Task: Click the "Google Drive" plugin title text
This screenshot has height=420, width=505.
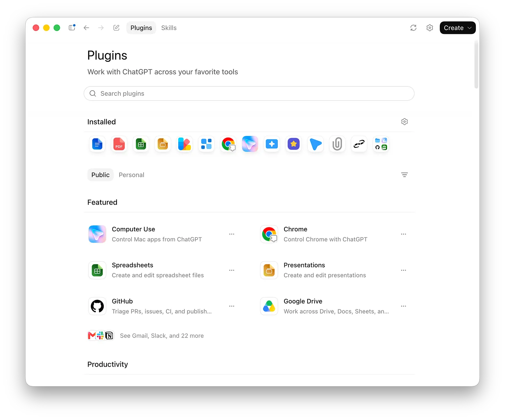Action: [x=303, y=301]
